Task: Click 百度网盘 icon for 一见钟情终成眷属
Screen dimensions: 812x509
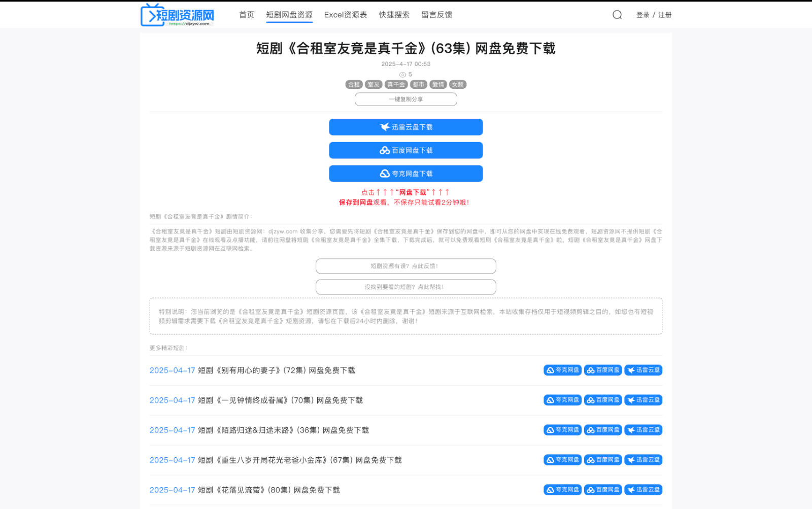Action: pos(603,400)
